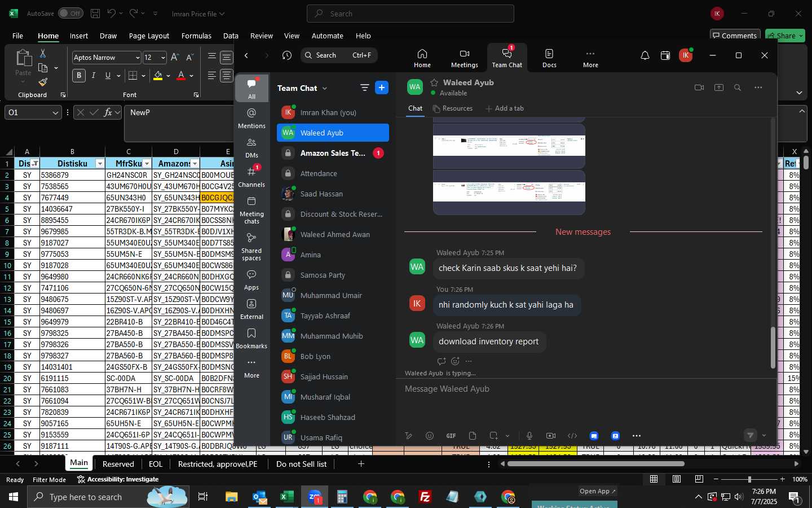This screenshot has width=812, height=508.
Task: Open Mentions in Zoom sidebar
Action: [251, 118]
